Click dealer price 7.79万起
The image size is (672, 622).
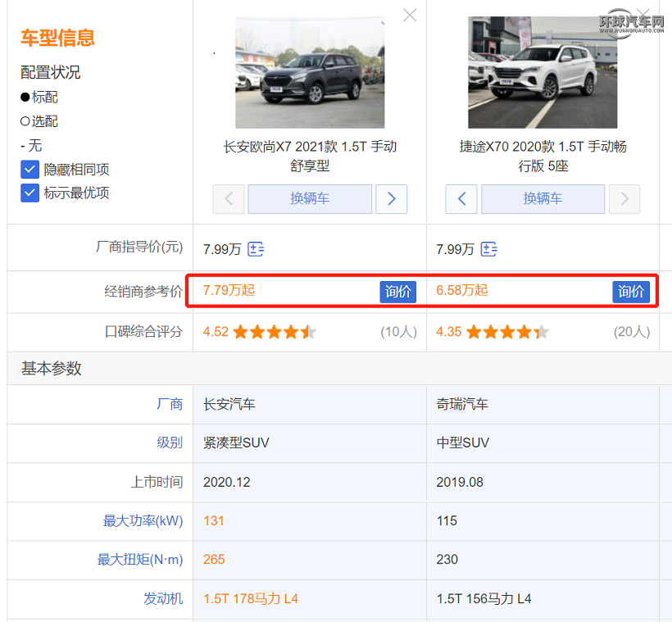229,291
